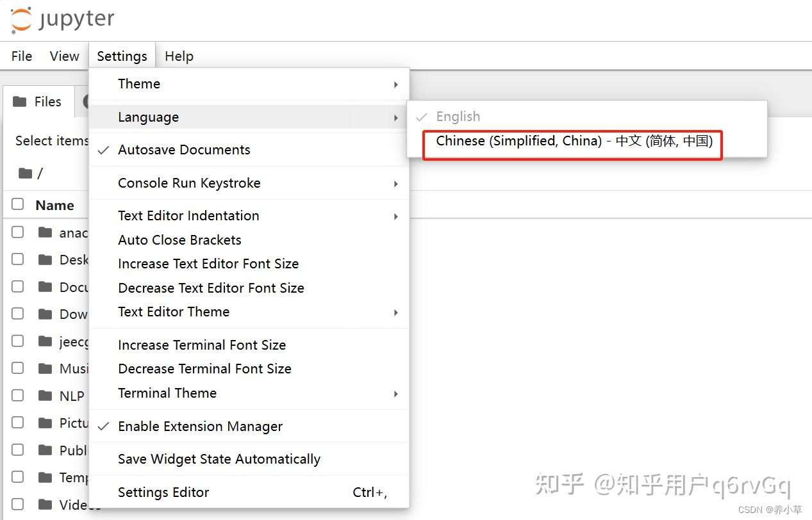Image resolution: width=812 pixels, height=520 pixels.
Task: Click the Name column header
Action: pyautogui.click(x=54, y=204)
